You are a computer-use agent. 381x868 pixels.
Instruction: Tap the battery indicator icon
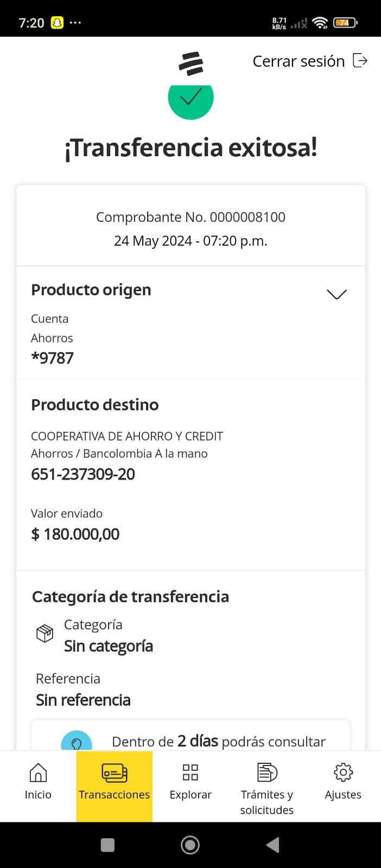[x=345, y=23]
